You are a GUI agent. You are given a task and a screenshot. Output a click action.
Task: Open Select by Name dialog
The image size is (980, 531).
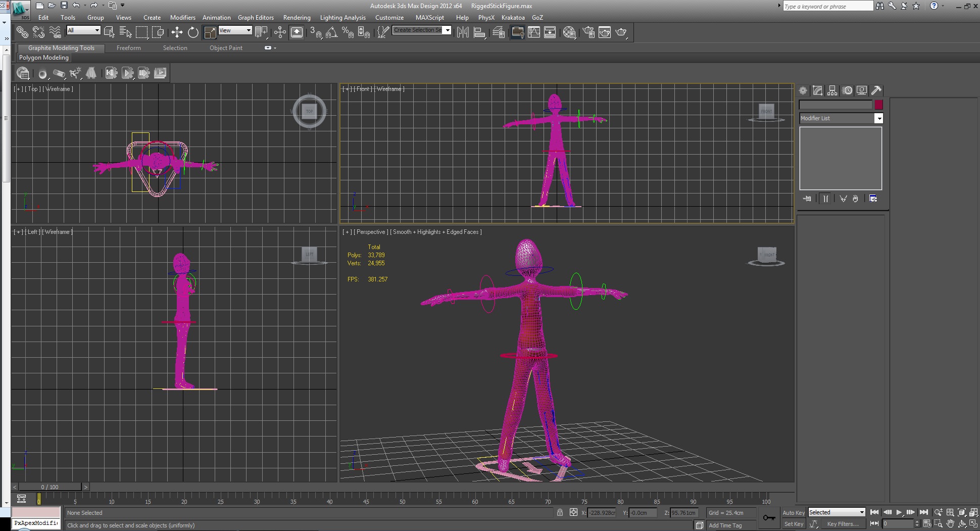125,32
